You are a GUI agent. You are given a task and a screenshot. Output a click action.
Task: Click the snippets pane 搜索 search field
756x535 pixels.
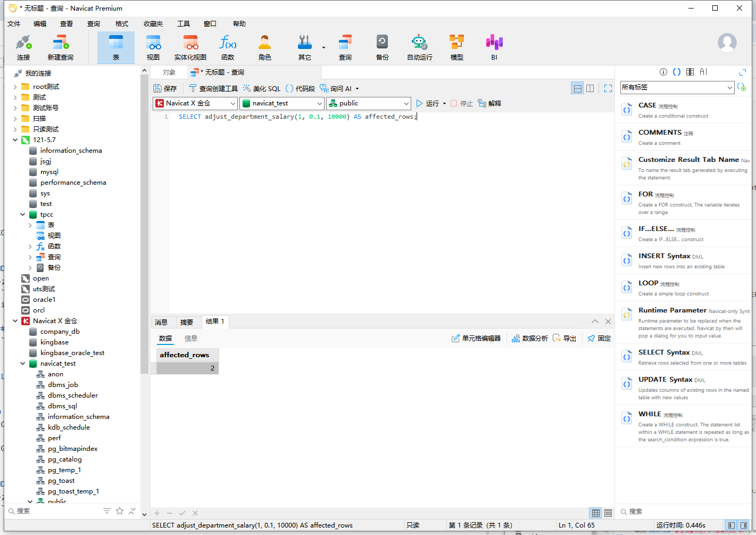click(x=683, y=512)
